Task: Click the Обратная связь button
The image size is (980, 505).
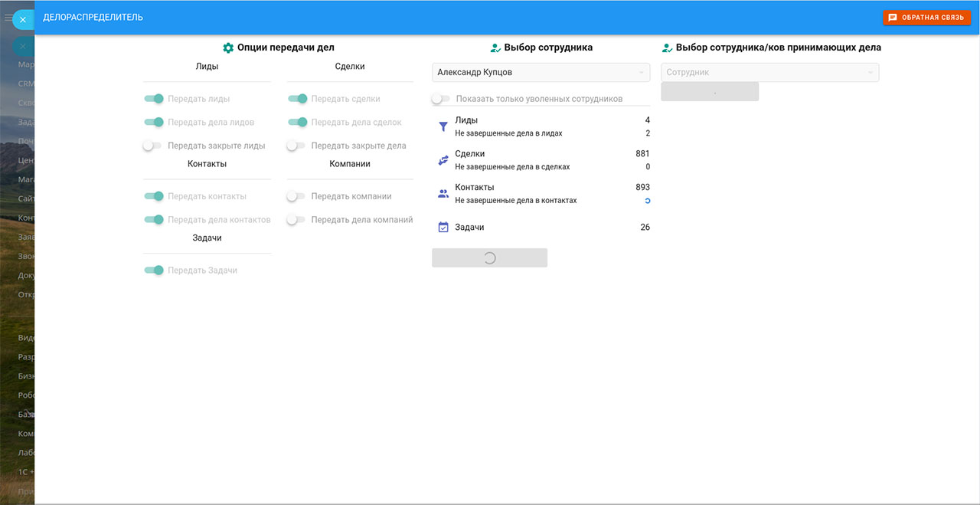Action: [926, 18]
